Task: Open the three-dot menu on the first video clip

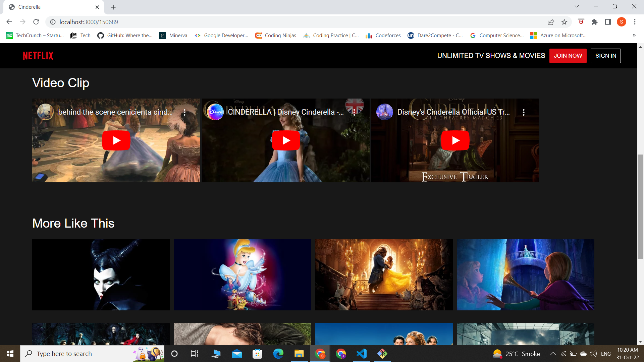Action: tap(184, 113)
